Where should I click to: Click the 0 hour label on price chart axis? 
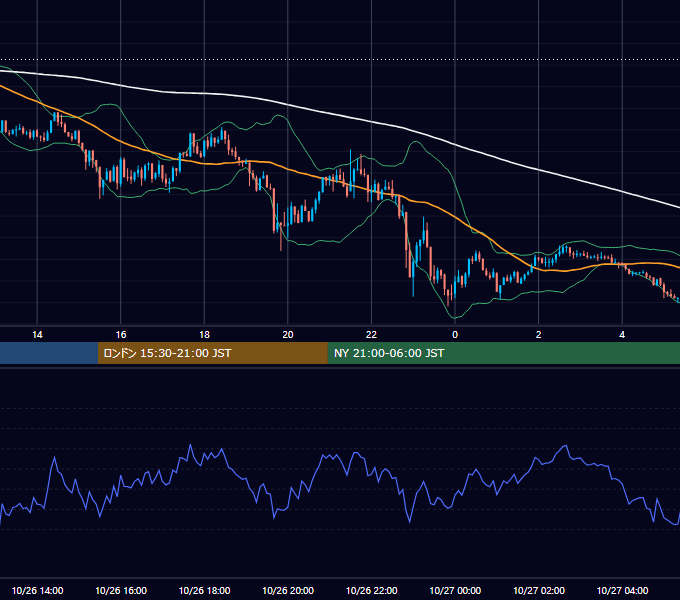pos(455,335)
